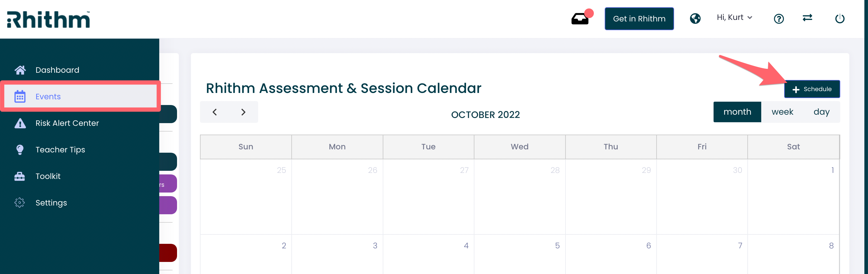Click the power logout icon
Viewport: 868px width, 274px height.
click(x=839, y=18)
